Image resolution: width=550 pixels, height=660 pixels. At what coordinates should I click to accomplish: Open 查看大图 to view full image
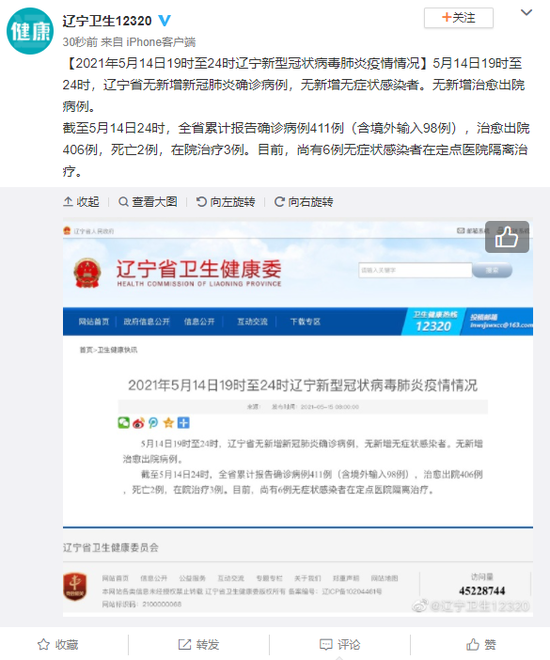point(148,202)
